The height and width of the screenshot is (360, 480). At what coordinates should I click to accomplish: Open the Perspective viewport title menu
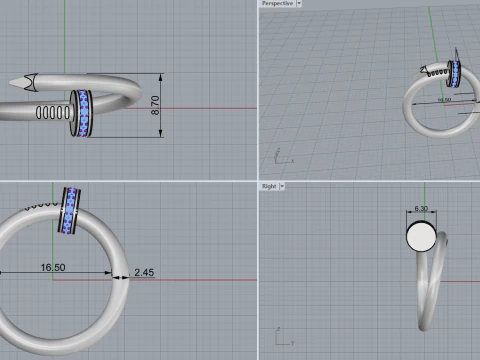[277, 3]
